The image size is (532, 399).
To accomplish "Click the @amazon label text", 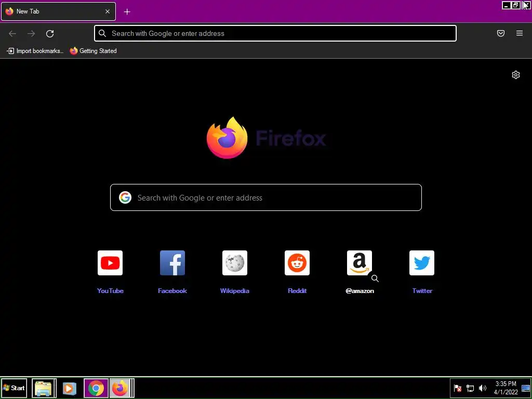I will [x=360, y=291].
